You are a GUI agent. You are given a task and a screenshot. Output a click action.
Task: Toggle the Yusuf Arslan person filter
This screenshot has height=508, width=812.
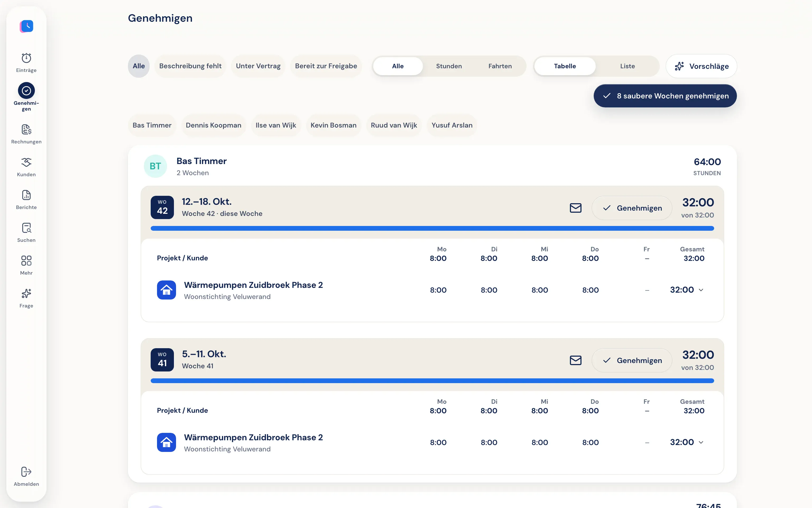(452, 125)
